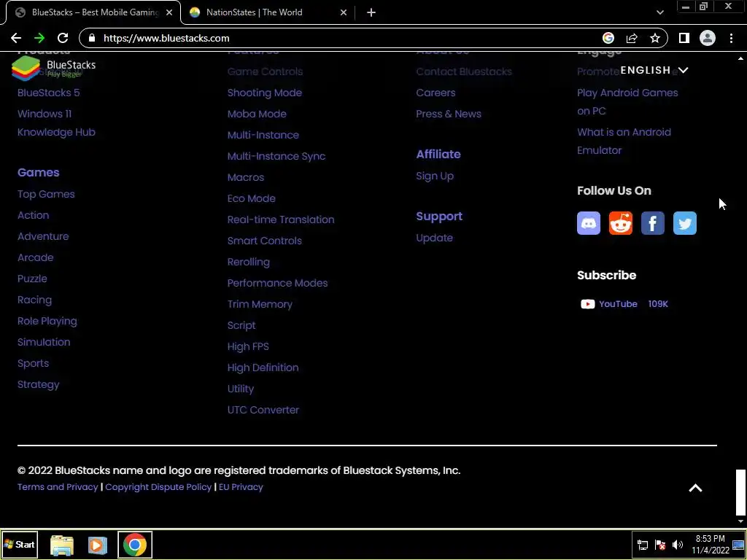Select the BlueStacks browser tab
This screenshot has width=747, height=560.
93,12
